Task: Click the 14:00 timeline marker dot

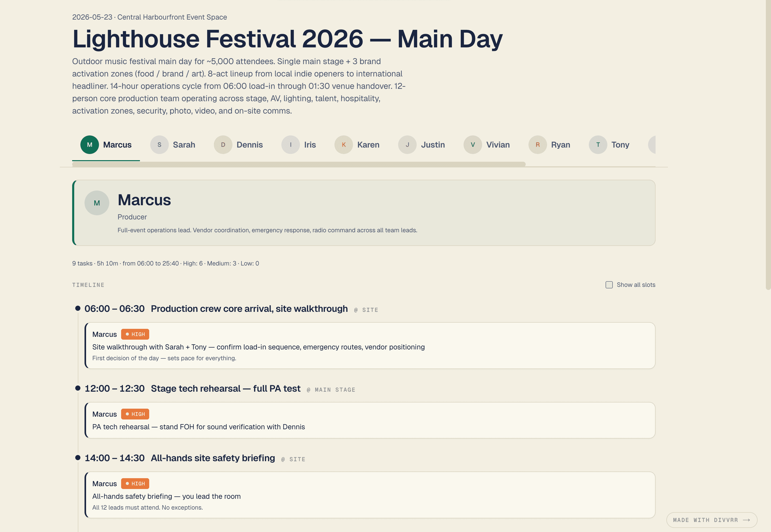Action: tap(78, 458)
